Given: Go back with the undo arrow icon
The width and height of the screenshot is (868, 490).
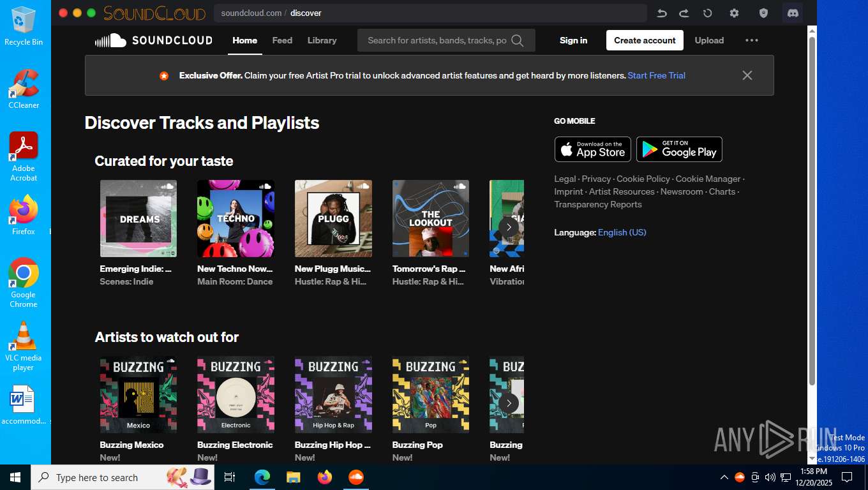Looking at the screenshot, I should (x=662, y=13).
